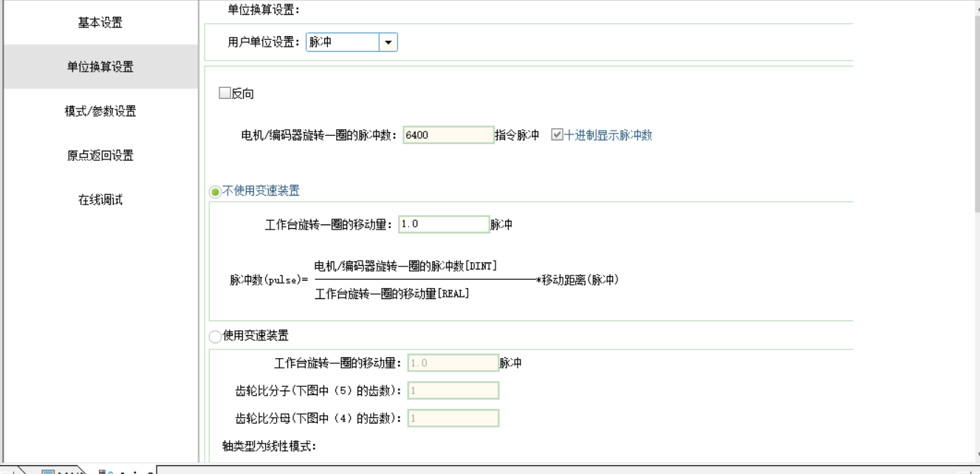Select the 单位换算设置 sidebar item
This screenshot has width=980, height=474.
100,67
